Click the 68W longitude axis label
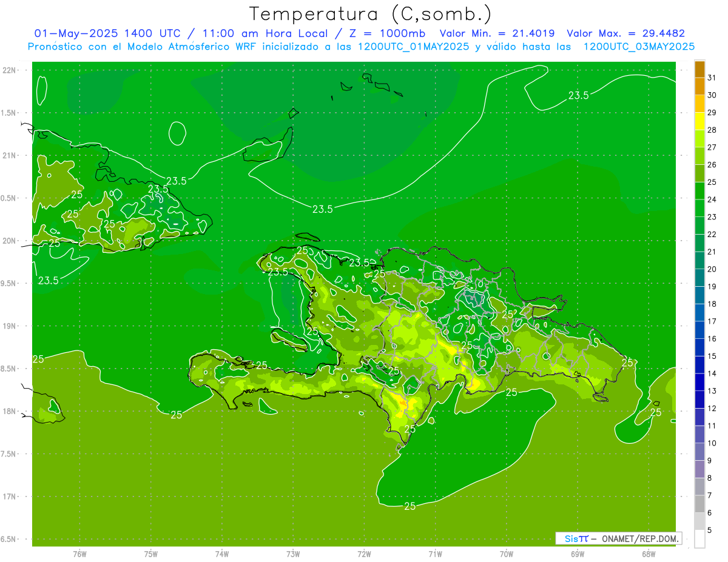 pos(649,554)
